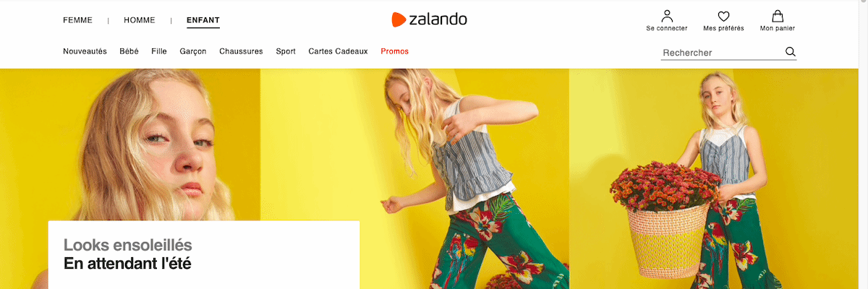Open the red Promos link
The width and height of the screenshot is (868, 289).
tap(395, 51)
